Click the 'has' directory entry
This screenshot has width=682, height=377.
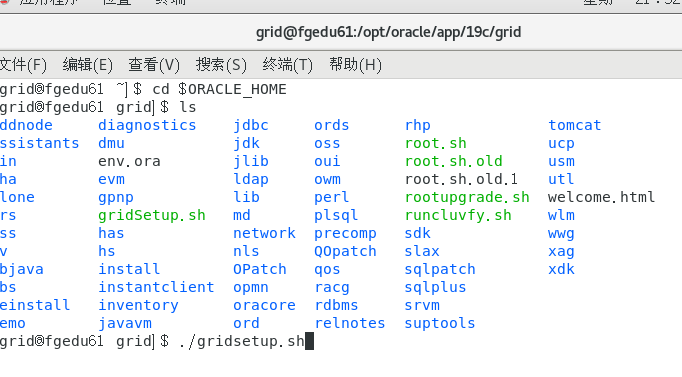(x=111, y=234)
